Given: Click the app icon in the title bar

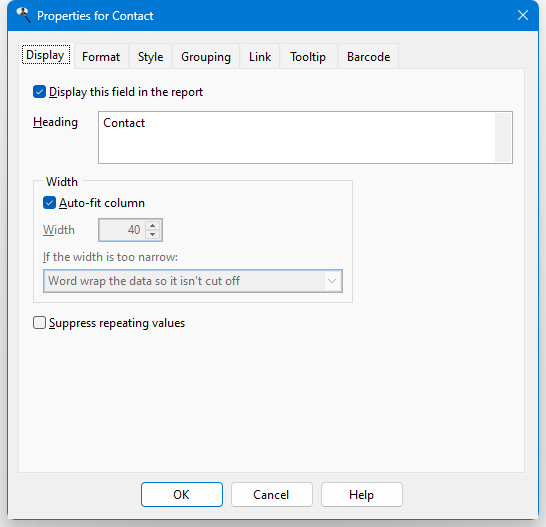Looking at the screenshot, I should click(24, 15).
